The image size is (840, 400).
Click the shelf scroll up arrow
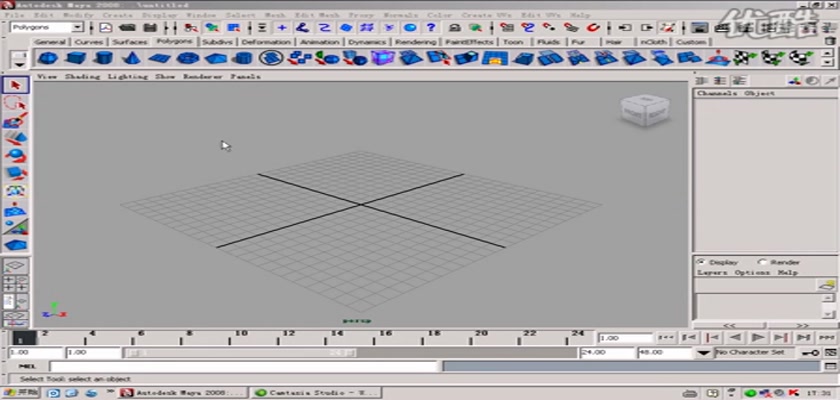pyautogui.click(x=828, y=52)
